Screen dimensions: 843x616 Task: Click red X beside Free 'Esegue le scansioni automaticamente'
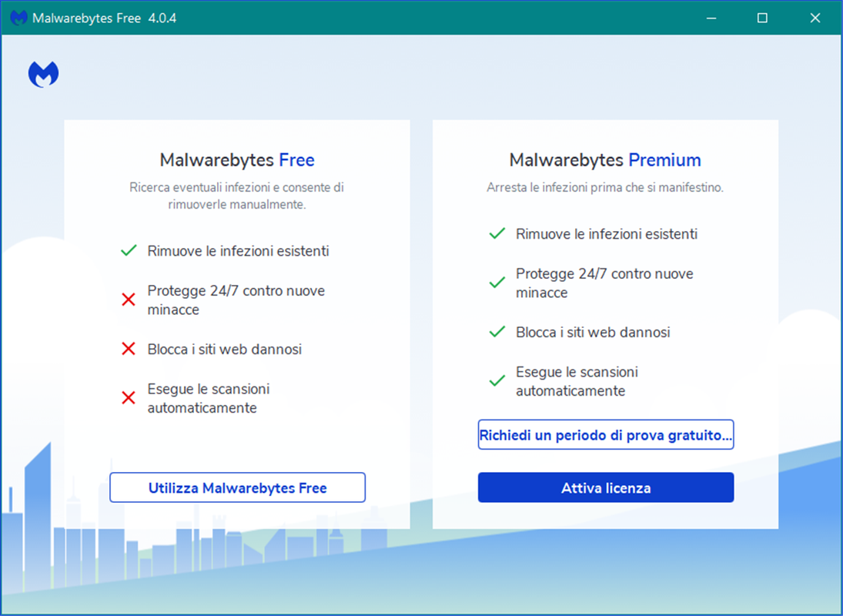coord(129,398)
